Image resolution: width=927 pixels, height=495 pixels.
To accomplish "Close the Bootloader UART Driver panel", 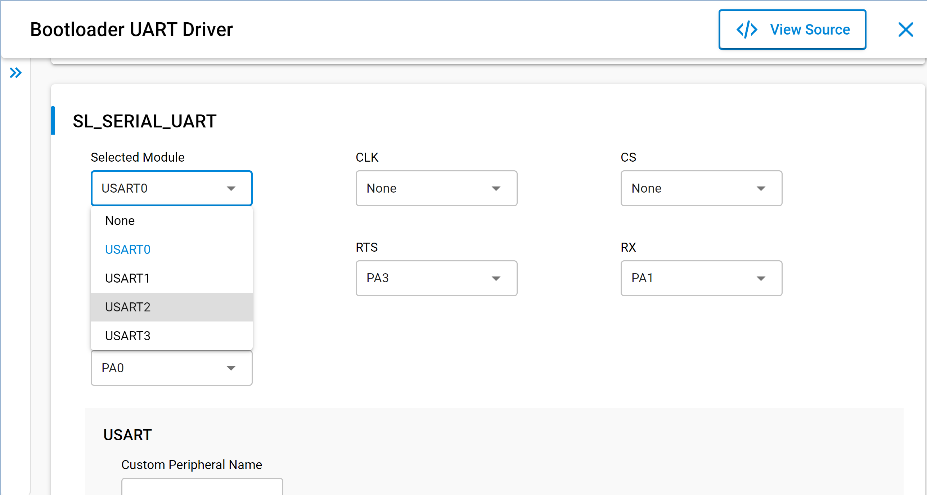I will 905,30.
